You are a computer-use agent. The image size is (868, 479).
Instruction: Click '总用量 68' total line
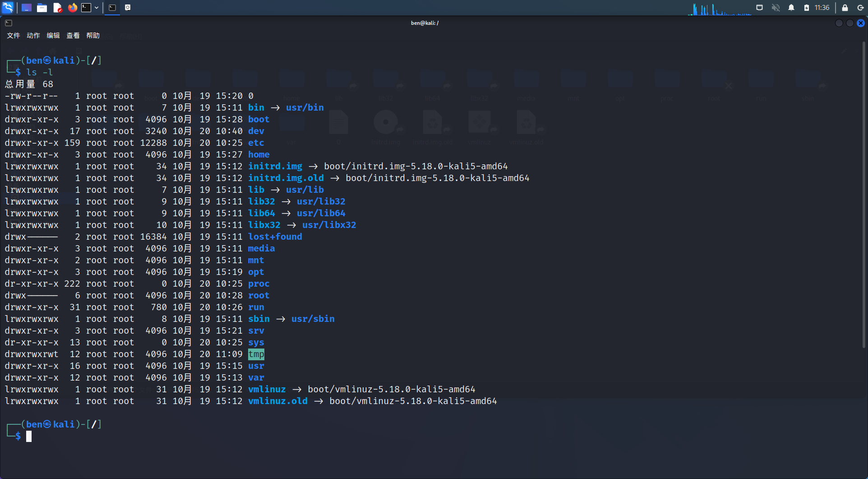coord(29,84)
